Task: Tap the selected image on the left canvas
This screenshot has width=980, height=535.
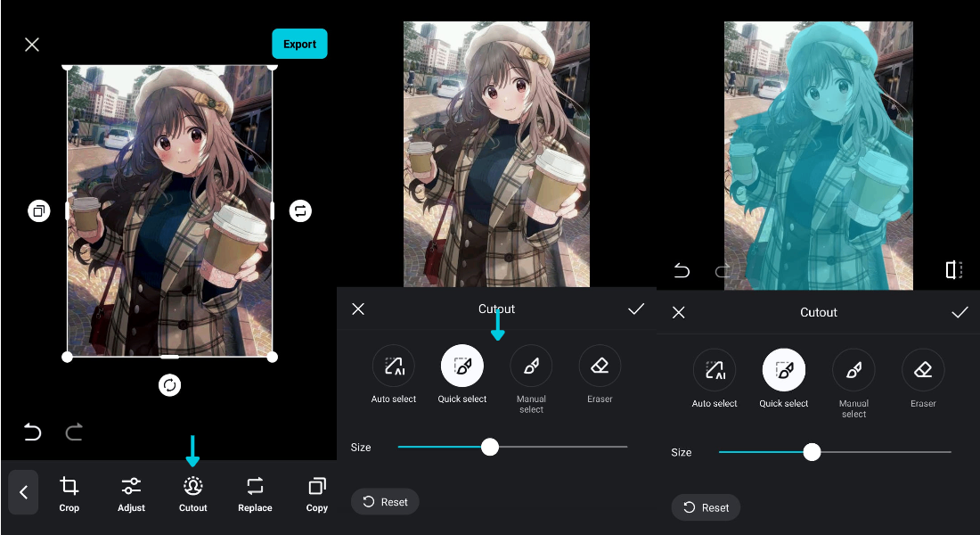Action: pyautogui.click(x=170, y=210)
